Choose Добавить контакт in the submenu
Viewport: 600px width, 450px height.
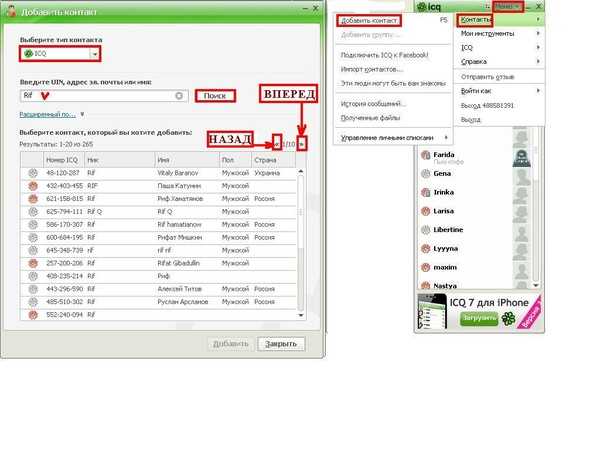(x=393, y=20)
